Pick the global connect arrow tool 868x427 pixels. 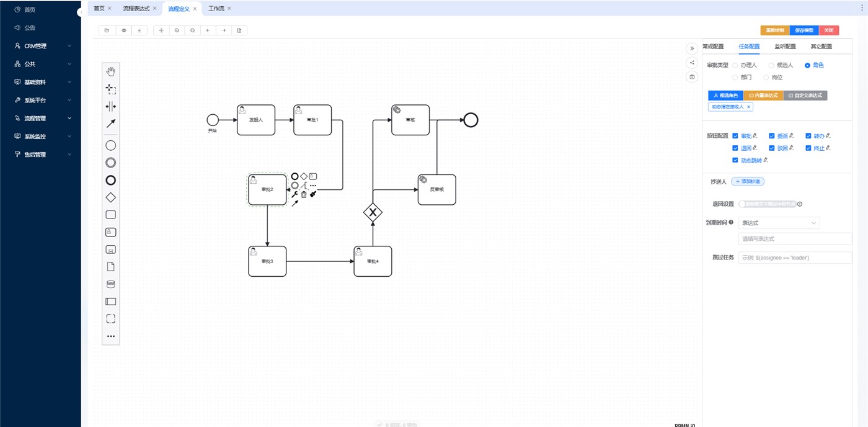(x=110, y=124)
